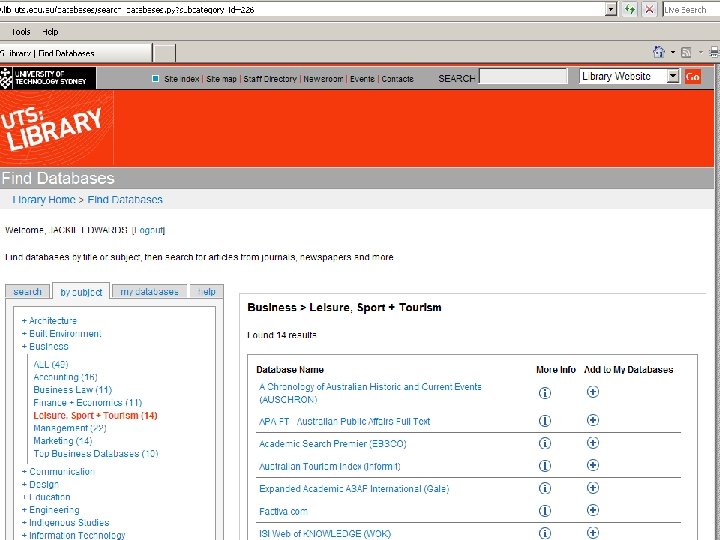Open the Site map link
Viewport: 720px width, 540px height.
[221, 79]
